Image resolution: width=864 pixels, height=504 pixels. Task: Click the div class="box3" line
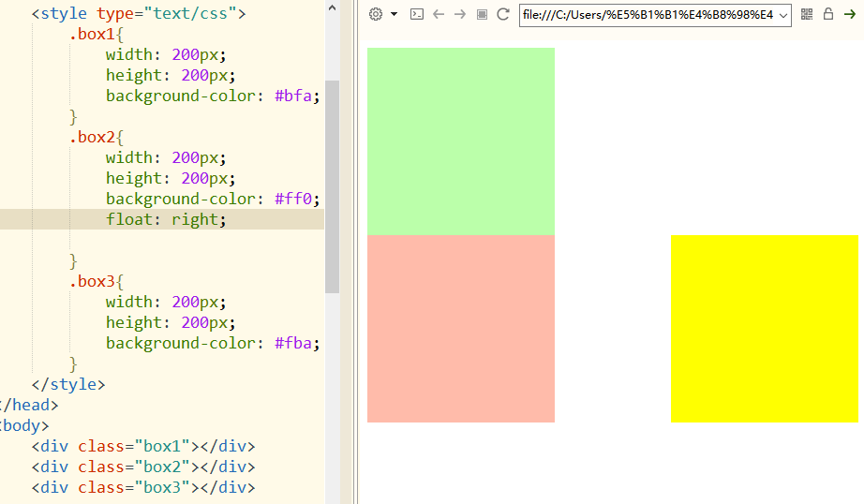pos(143,487)
